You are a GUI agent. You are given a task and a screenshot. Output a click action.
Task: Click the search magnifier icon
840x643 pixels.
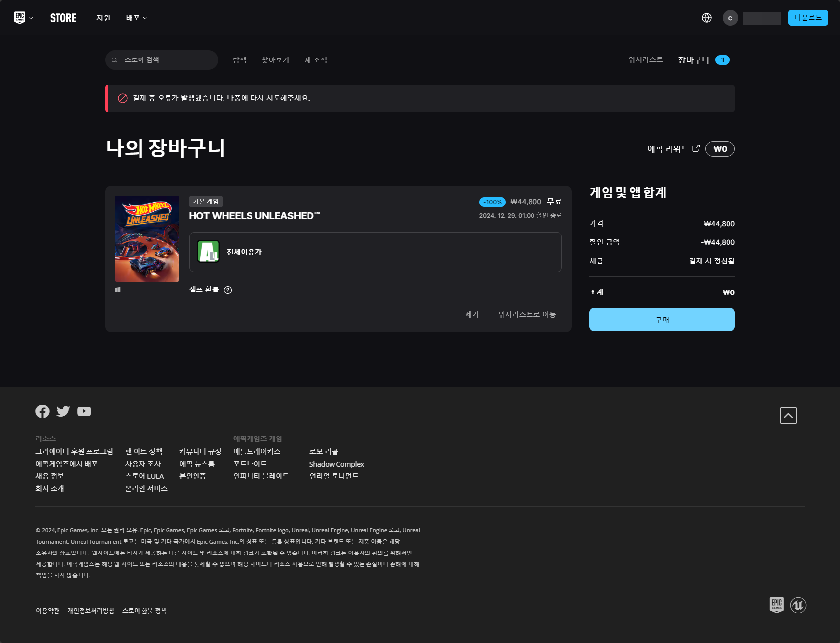pyautogui.click(x=114, y=60)
